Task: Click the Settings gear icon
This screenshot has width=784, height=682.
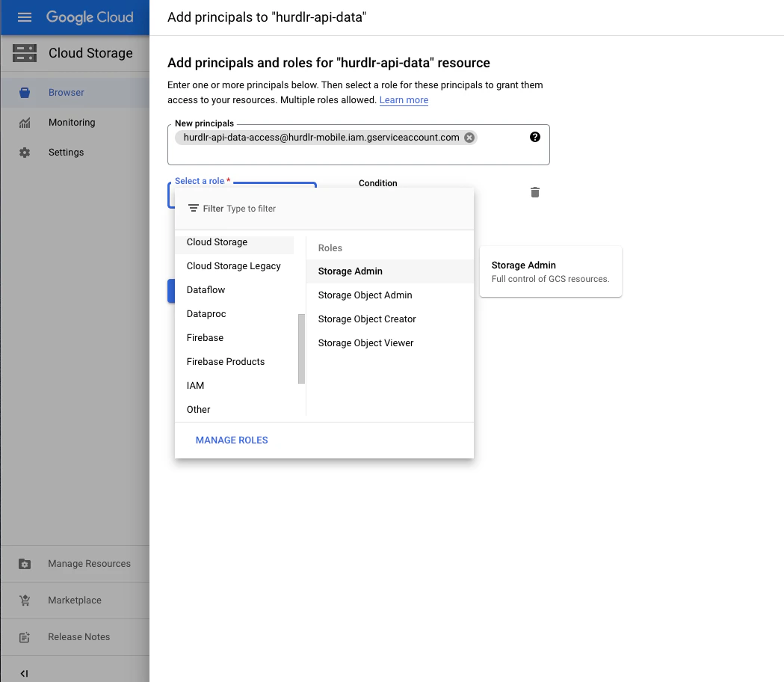Action: [x=25, y=153]
